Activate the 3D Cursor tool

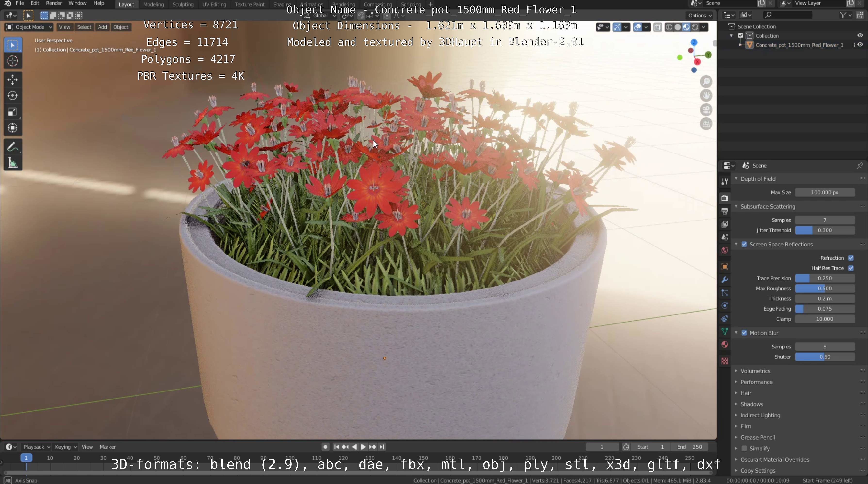point(13,61)
